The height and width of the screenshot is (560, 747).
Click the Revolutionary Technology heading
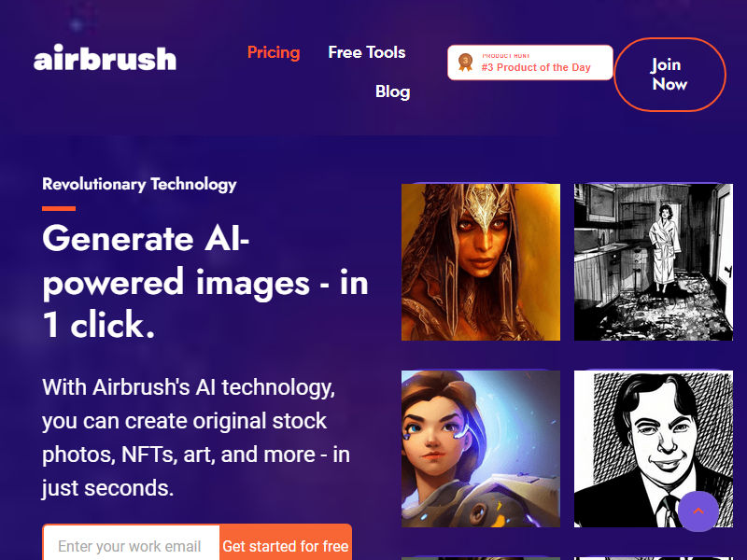139,184
